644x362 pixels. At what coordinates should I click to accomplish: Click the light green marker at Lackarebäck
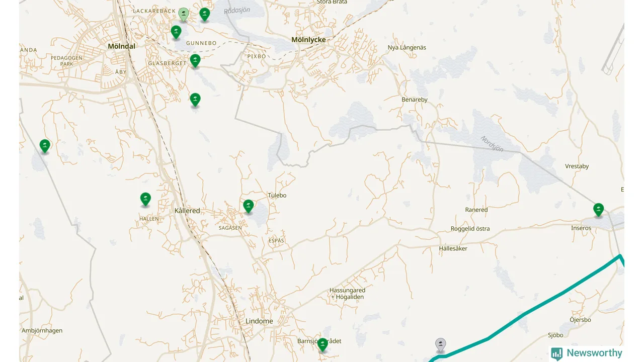tap(184, 15)
